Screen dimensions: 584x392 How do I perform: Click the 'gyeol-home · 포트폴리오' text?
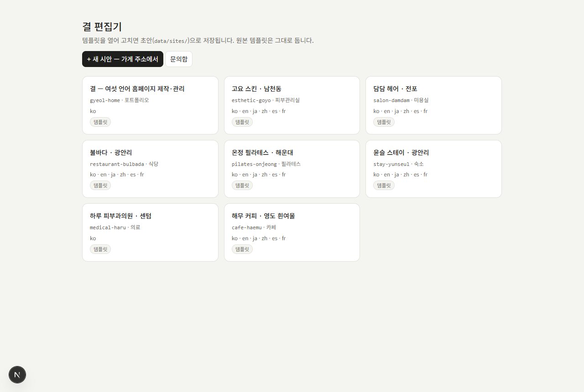120,100
